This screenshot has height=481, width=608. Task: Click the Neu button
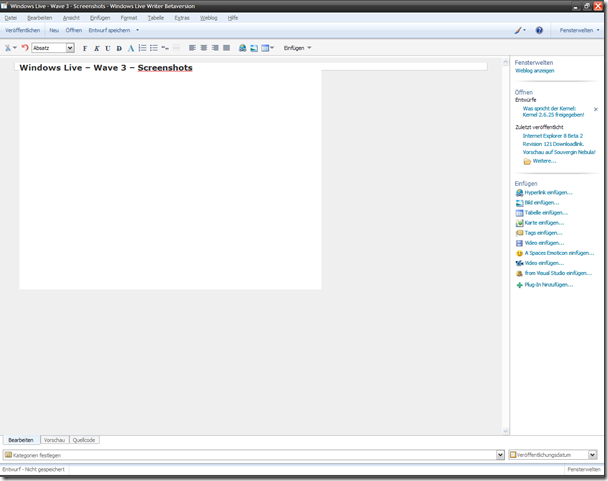click(54, 30)
